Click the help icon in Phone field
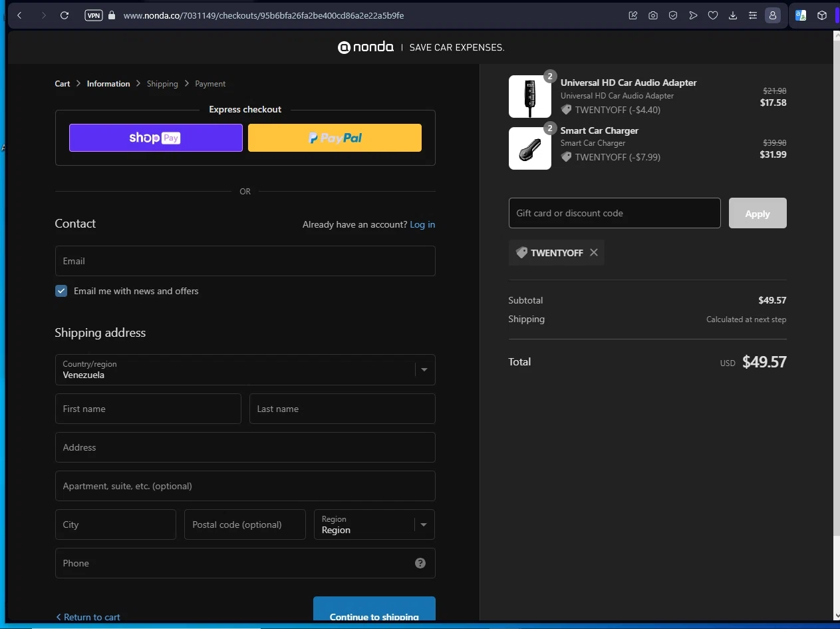The image size is (840, 629). (420, 563)
